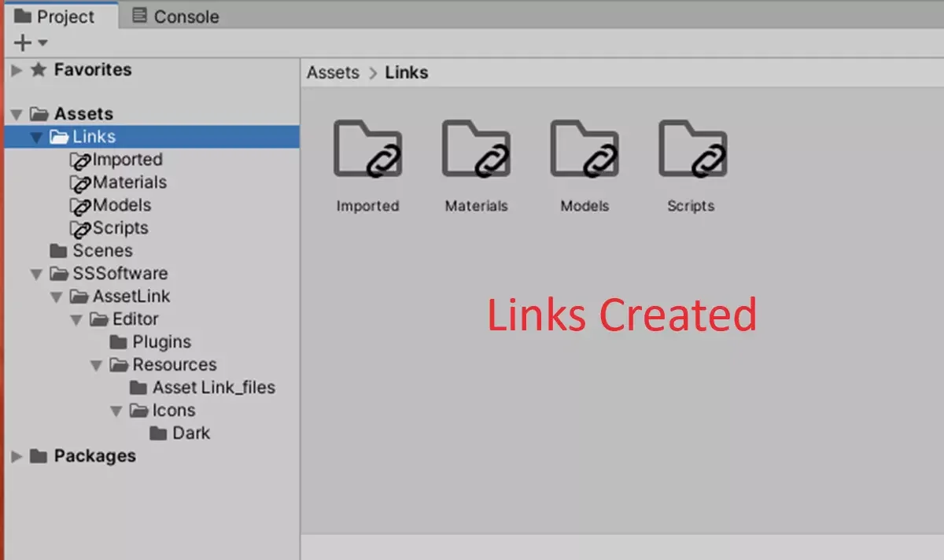Click the AssetLink folder icon

(x=79, y=297)
